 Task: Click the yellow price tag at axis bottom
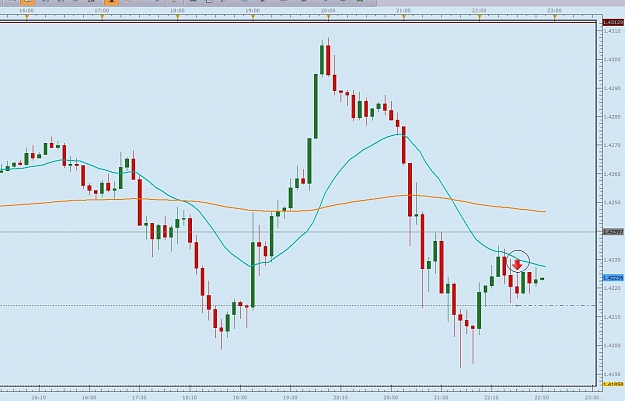[x=613, y=384]
